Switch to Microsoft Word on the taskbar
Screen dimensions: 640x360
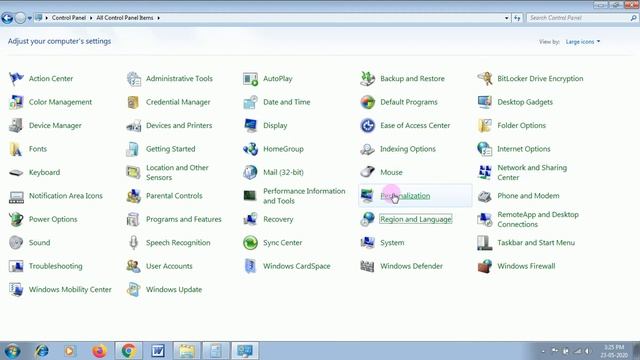click(158, 351)
